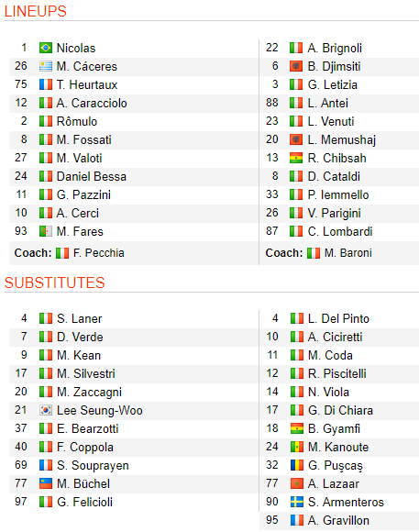The height and width of the screenshot is (532, 419).
Task: Click the France flag beside T. Heurtaux
Action: pos(46,84)
